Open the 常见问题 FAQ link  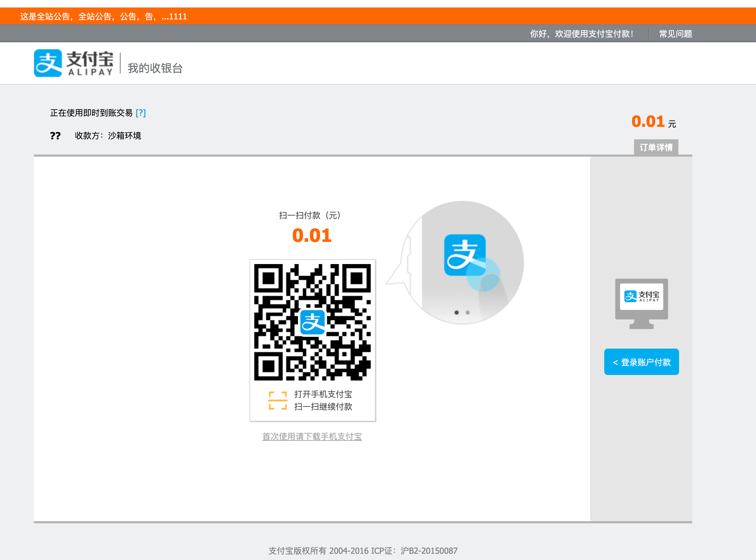click(675, 34)
